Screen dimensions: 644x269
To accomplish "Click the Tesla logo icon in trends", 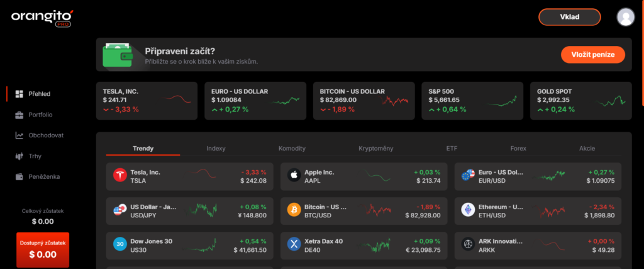I will 120,176.
